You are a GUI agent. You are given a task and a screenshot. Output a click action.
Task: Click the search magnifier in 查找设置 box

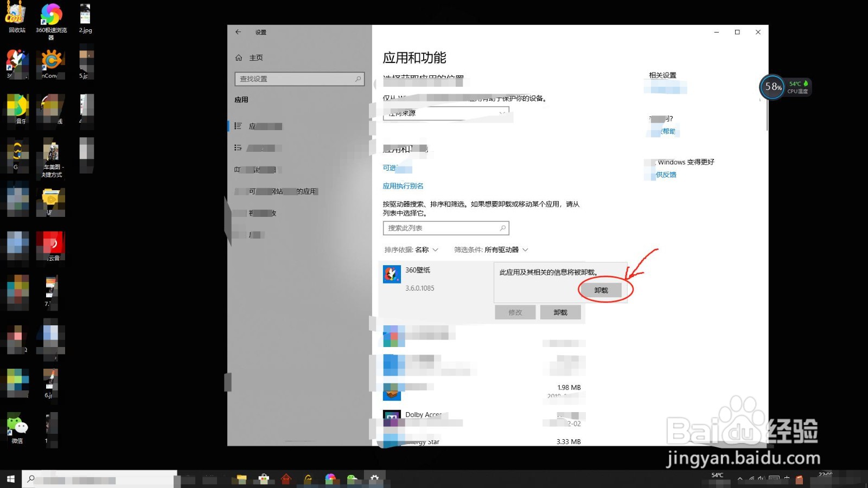click(358, 79)
